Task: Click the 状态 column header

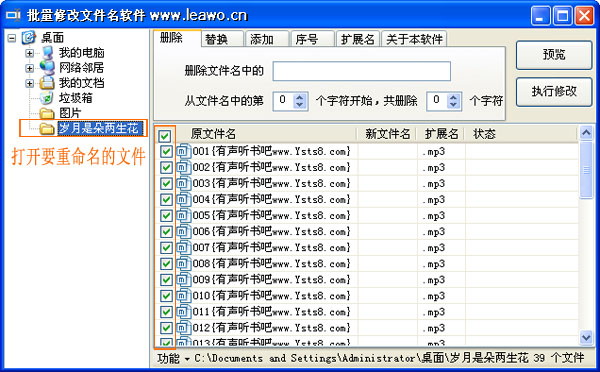Action: pos(521,134)
